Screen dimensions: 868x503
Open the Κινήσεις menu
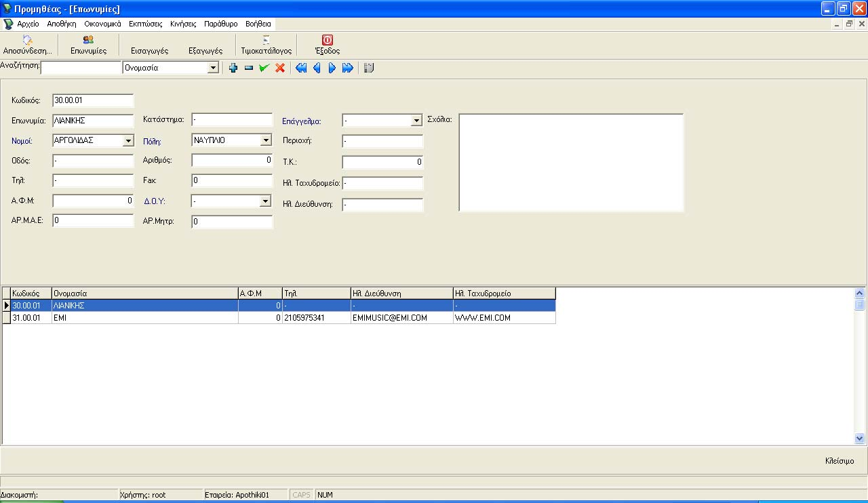tap(183, 24)
